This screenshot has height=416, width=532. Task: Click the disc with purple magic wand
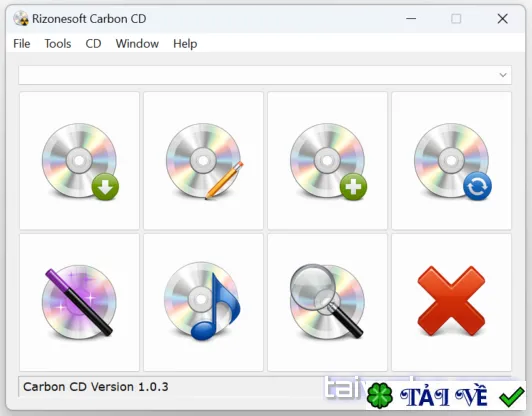[x=79, y=302]
